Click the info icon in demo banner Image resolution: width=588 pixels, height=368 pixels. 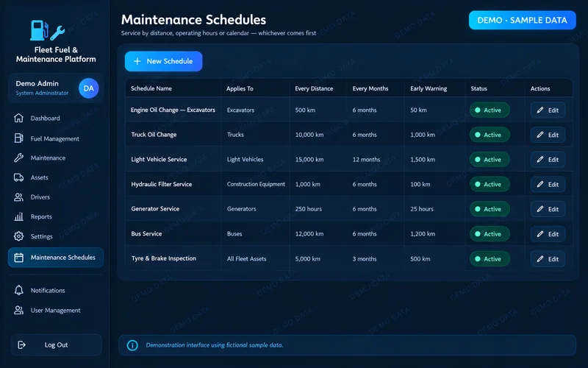tap(132, 345)
